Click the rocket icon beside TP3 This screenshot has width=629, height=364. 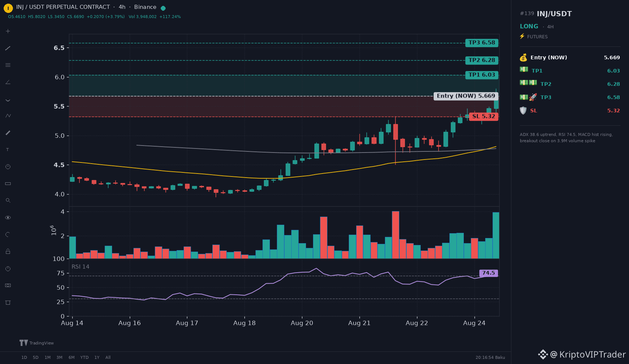click(533, 97)
